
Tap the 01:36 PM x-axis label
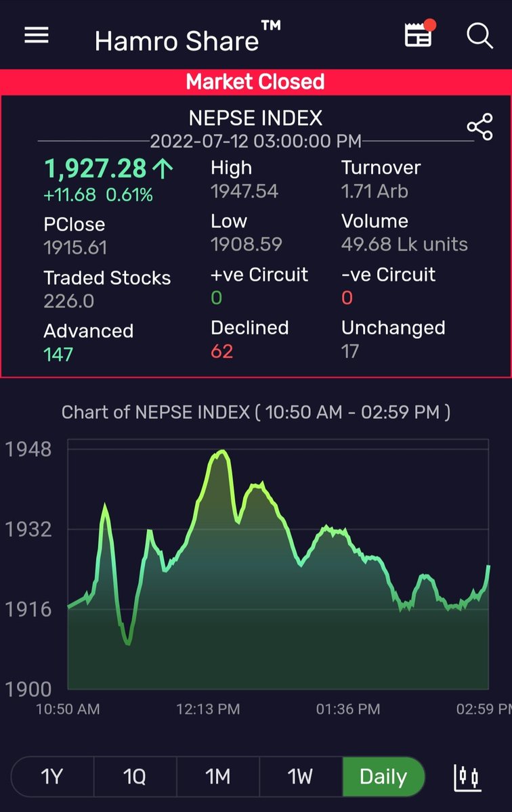[x=348, y=709]
